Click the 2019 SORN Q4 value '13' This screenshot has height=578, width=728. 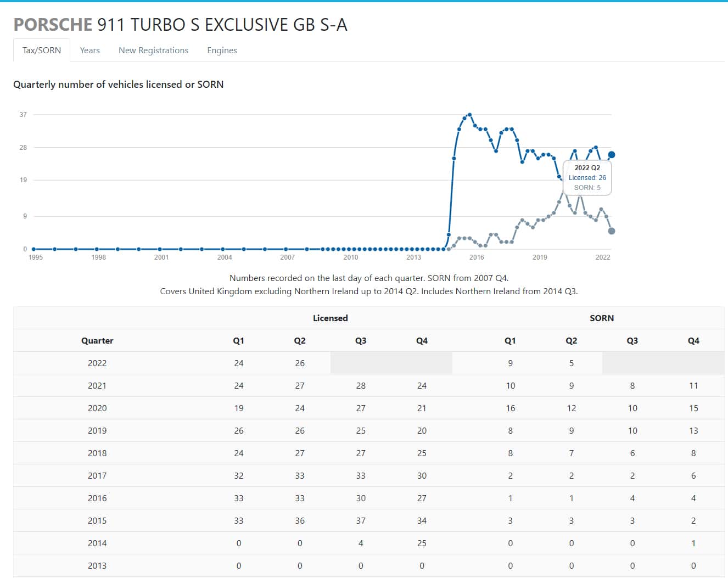[693, 430]
